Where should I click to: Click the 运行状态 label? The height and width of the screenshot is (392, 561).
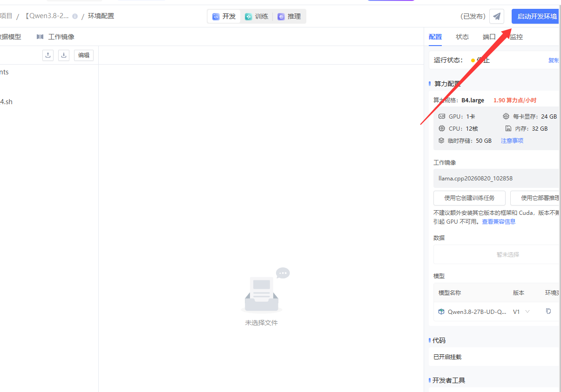pos(447,60)
